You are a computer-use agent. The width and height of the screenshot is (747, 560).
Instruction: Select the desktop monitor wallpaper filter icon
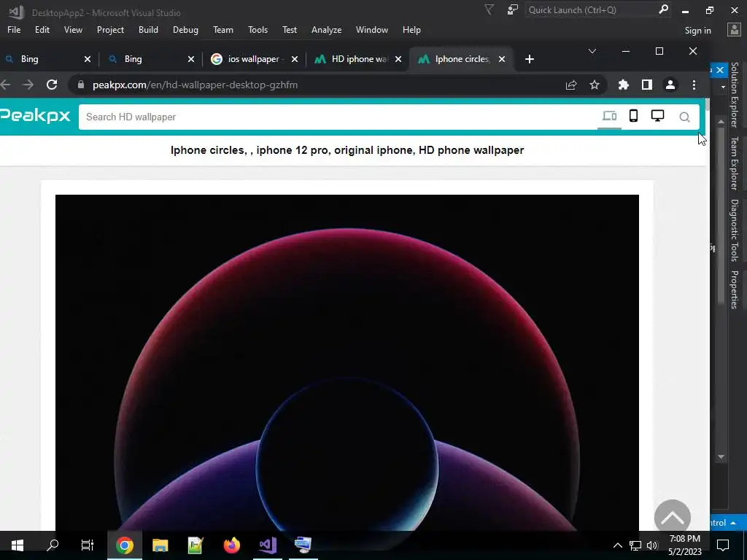[x=657, y=116]
